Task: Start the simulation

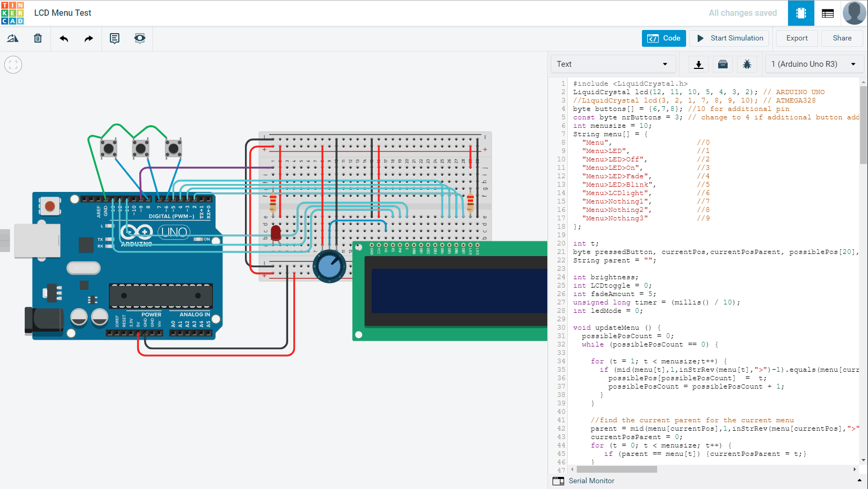Action: 729,38
